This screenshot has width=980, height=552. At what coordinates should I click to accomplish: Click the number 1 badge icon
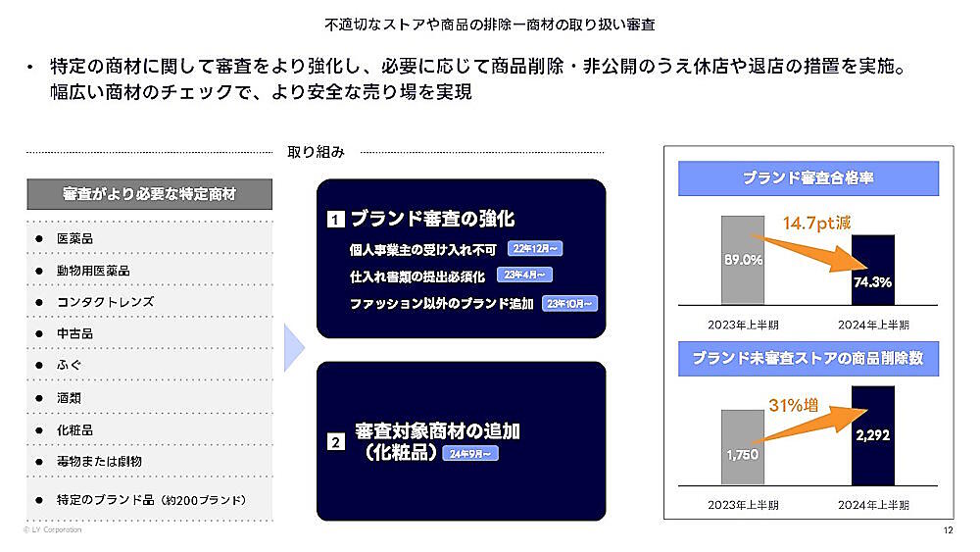click(x=335, y=220)
